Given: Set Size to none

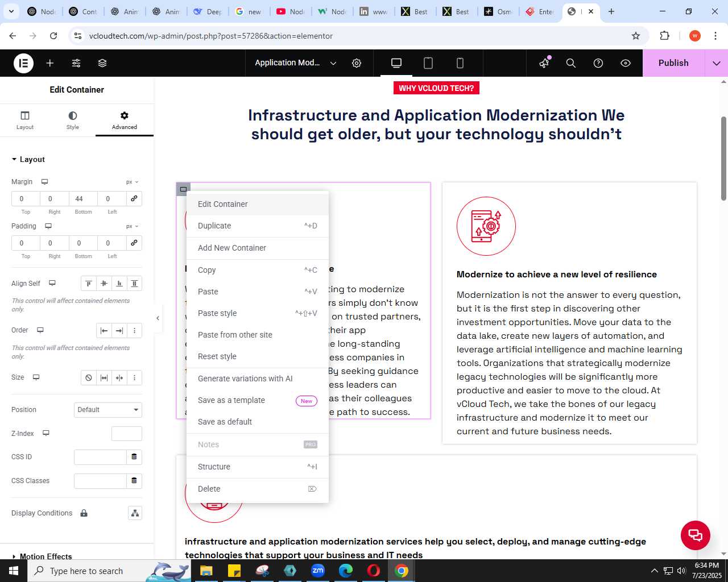Looking at the screenshot, I should point(89,378).
